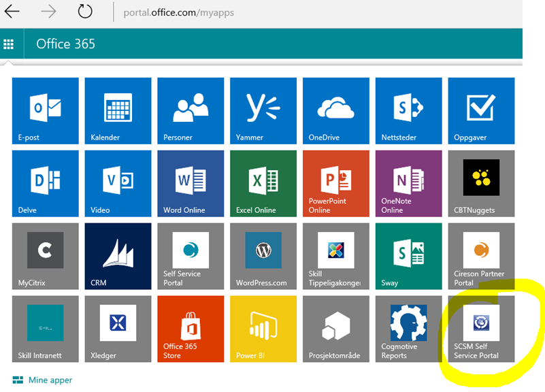
Task: Launch the Sway app tile
Action: point(409,256)
